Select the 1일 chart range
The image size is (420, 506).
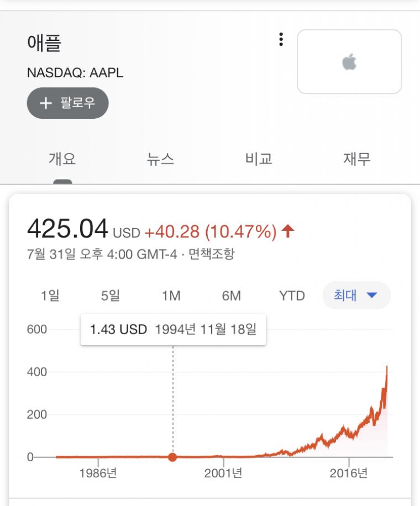50,296
